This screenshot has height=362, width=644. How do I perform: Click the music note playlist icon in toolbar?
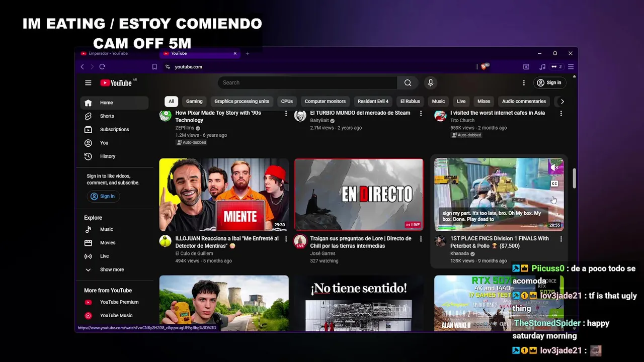542,66
